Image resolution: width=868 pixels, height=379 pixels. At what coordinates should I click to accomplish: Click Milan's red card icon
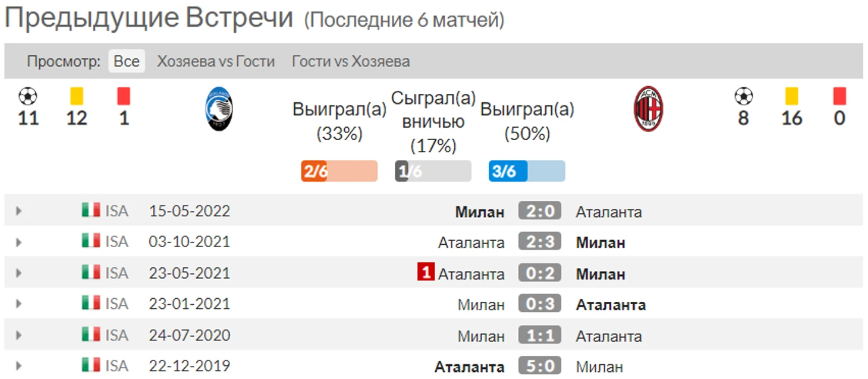(839, 96)
